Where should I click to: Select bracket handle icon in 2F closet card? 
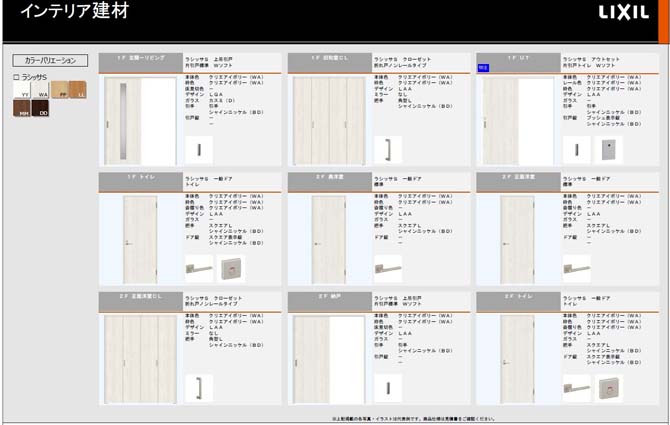tap(199, 388)
